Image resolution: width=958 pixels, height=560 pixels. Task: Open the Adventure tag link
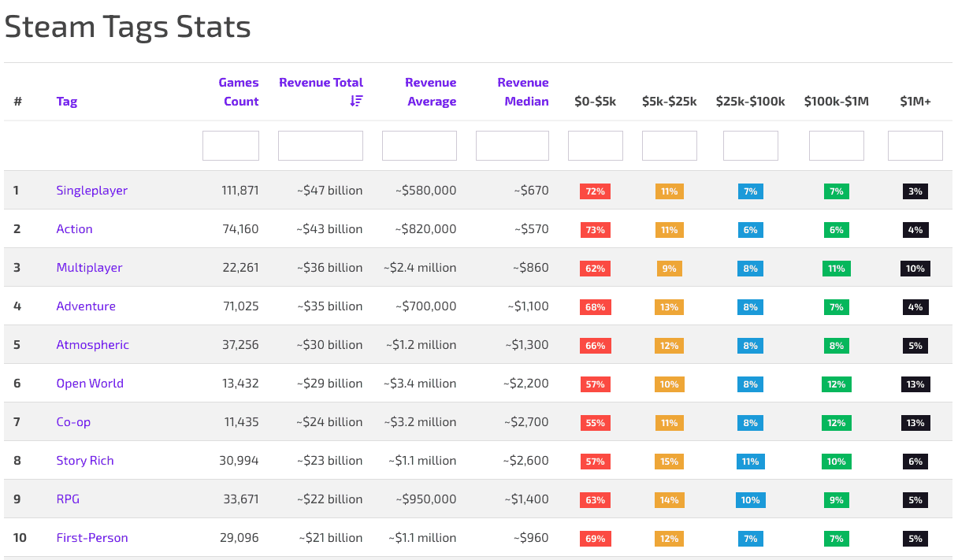pos(86,306)
